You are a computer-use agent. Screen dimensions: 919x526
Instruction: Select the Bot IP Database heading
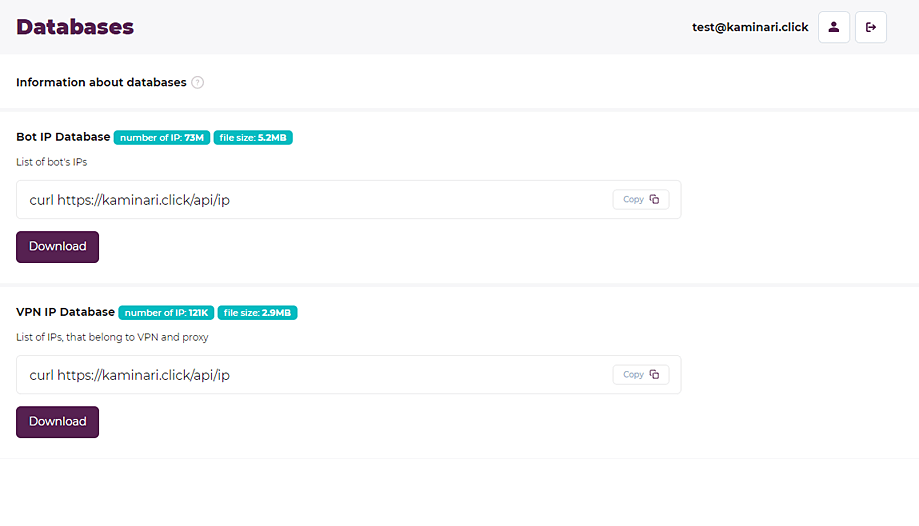(x=63, y=137)
